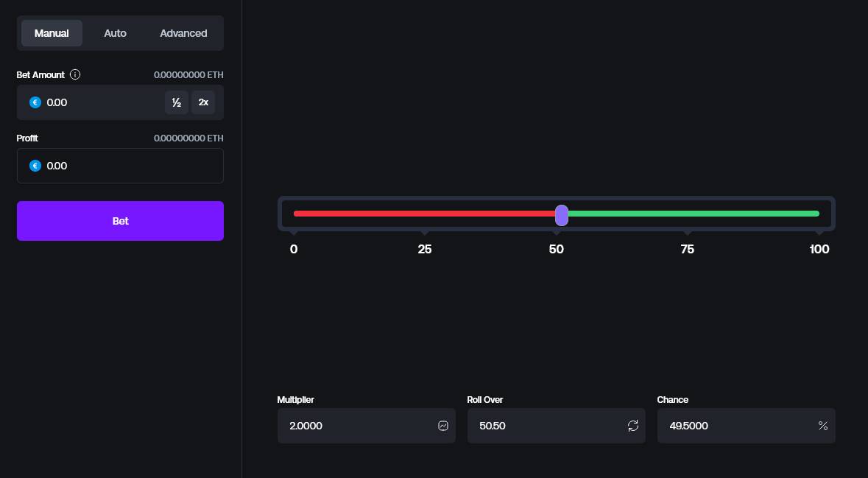Click the currency icon in Profit field
The height and width of the screenshot is (478, 868).
coord(35,166)
